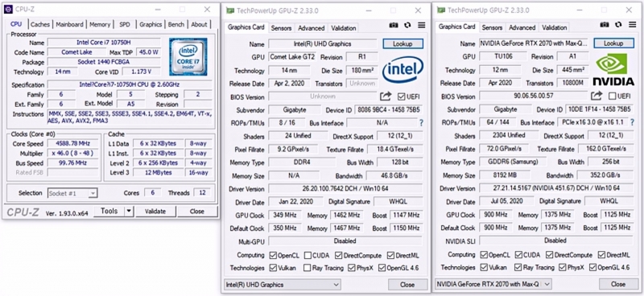
Task: Open Validation tab in Intel GPU-Z window
Action: coord(344,28)
